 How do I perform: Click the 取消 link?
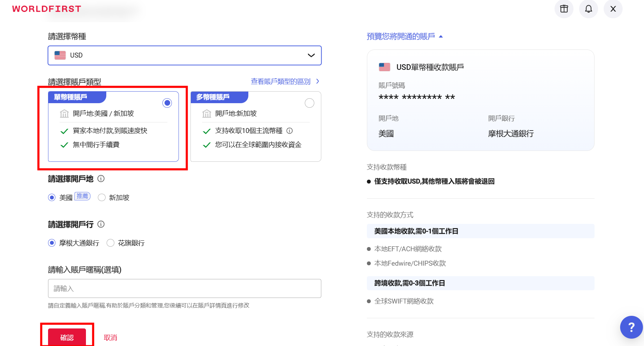[110, 338]
